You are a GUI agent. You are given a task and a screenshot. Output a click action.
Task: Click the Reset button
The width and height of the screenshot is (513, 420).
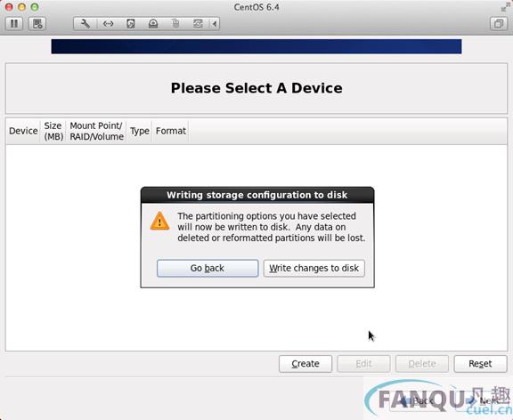point(480,363)
